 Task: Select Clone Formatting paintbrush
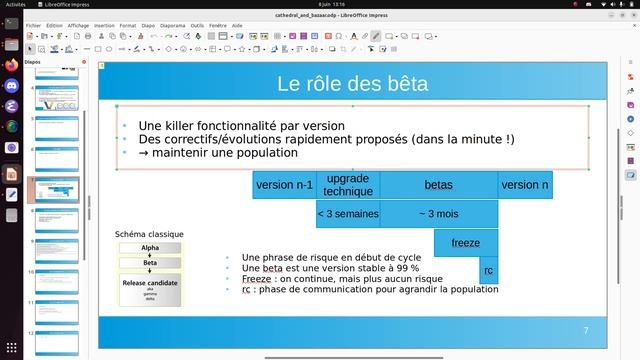140,36
